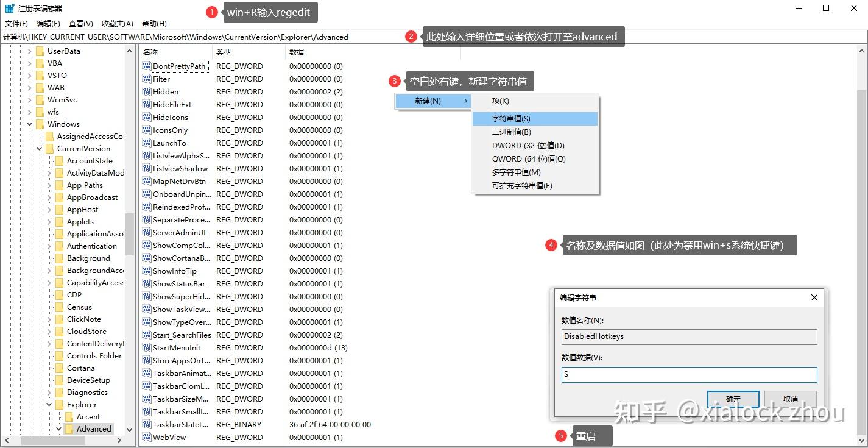Collapse the CurrentVersion key
The width and height of the screenshot is (868, 448).
click(39, 149)
